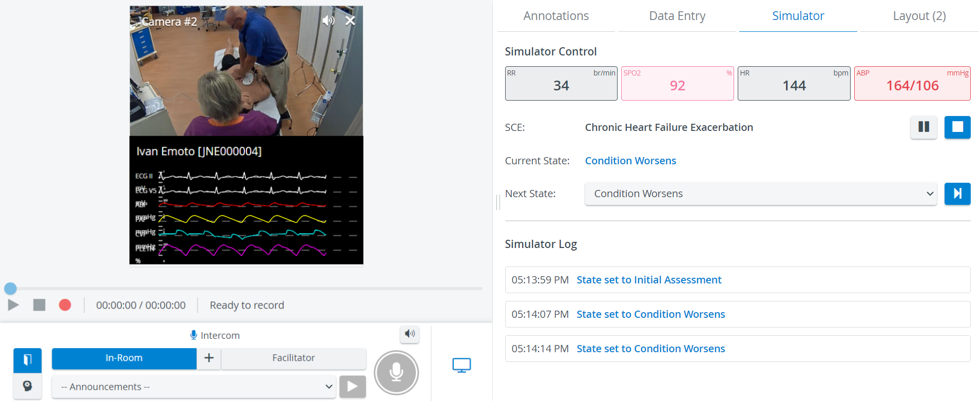Pause the running SCE scenario
Image resolution: width=980 pixels, height=401 pixels.
924,127
